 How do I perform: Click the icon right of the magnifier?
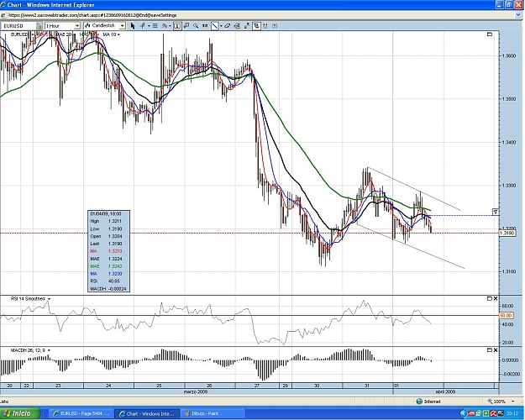pos(205,26)
